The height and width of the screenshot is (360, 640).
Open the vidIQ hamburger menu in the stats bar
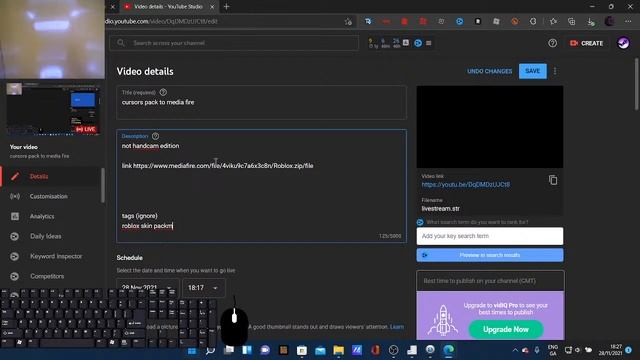(429, 43)
